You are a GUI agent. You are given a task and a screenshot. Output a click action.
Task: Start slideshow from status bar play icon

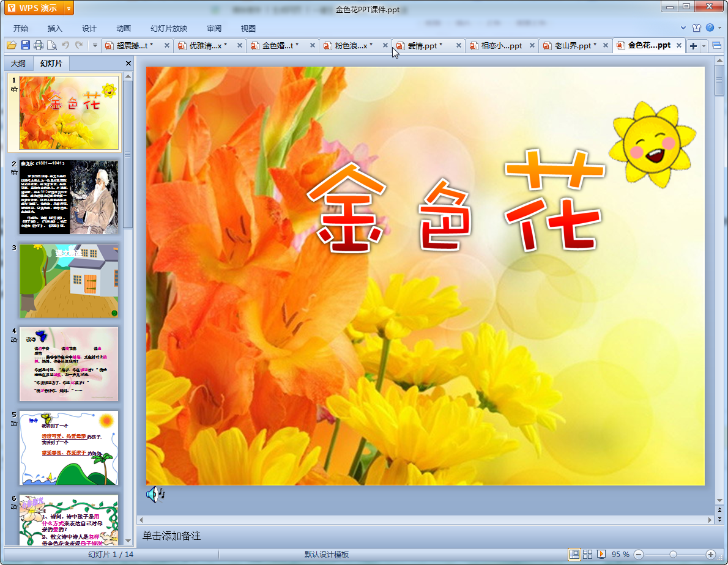point(601,555)
